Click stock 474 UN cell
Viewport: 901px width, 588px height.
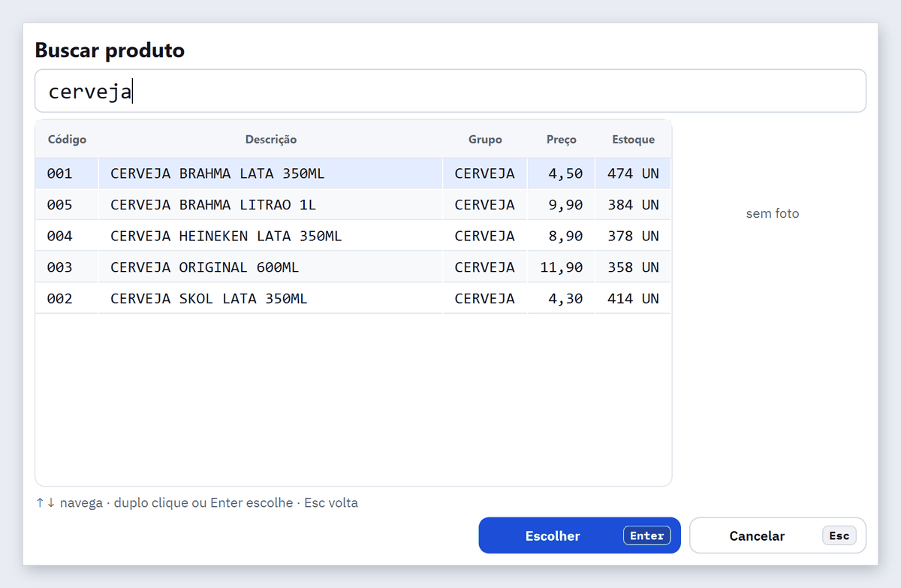633,173
